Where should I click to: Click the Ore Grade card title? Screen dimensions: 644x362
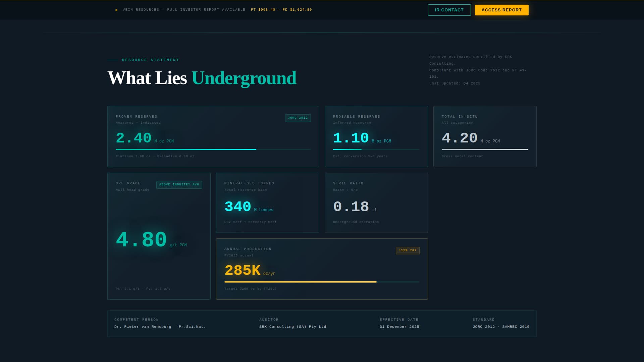(x=128, y=183)
